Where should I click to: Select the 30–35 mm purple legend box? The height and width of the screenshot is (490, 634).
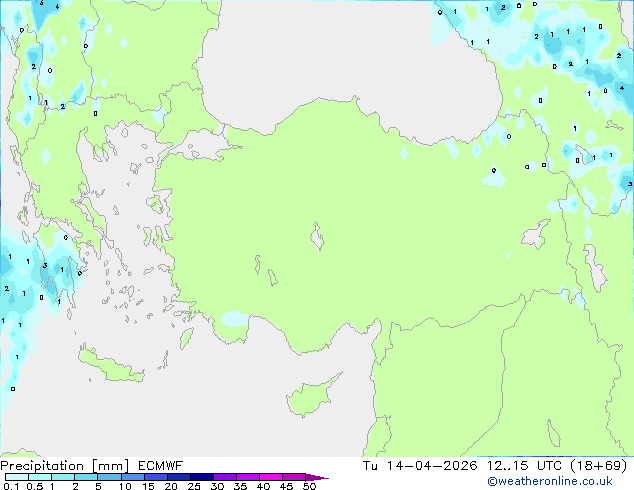(x=224, y=477)
